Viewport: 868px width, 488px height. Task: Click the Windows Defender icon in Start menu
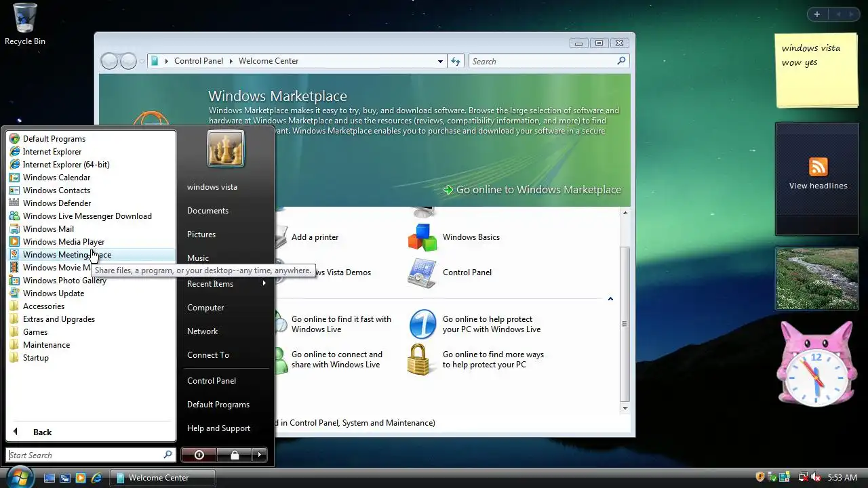click(14, 203)
